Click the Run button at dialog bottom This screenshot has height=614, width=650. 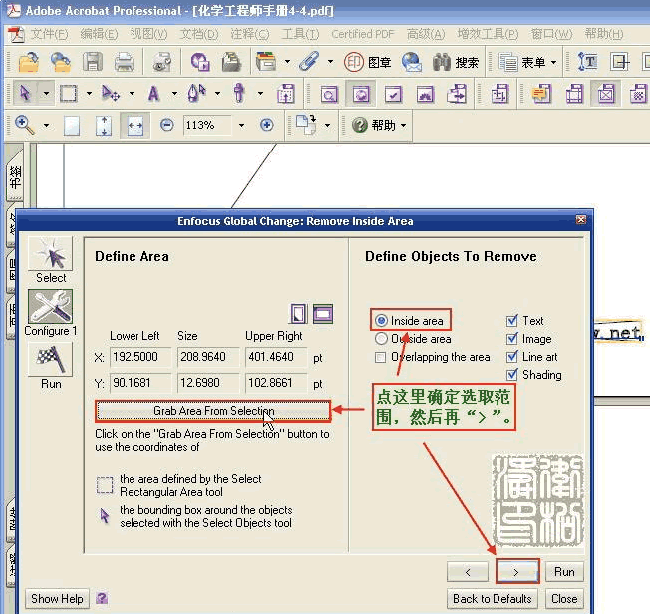click(564, 571)
